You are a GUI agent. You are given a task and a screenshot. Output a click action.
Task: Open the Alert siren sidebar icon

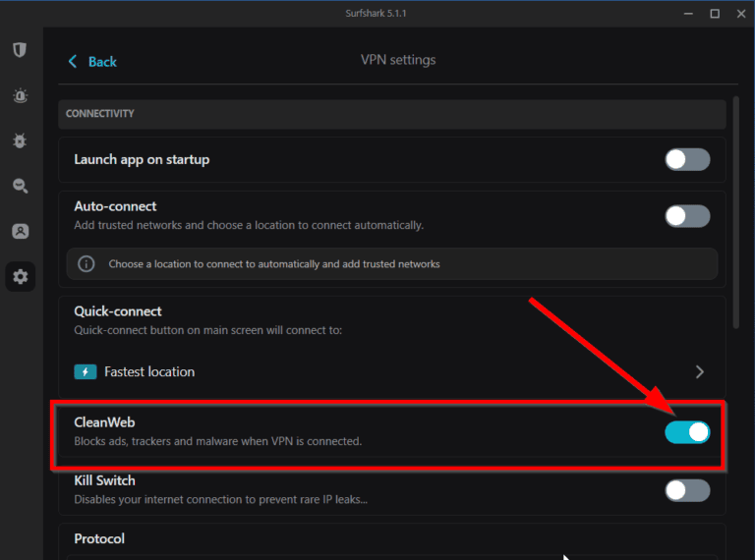click(20, 95)
